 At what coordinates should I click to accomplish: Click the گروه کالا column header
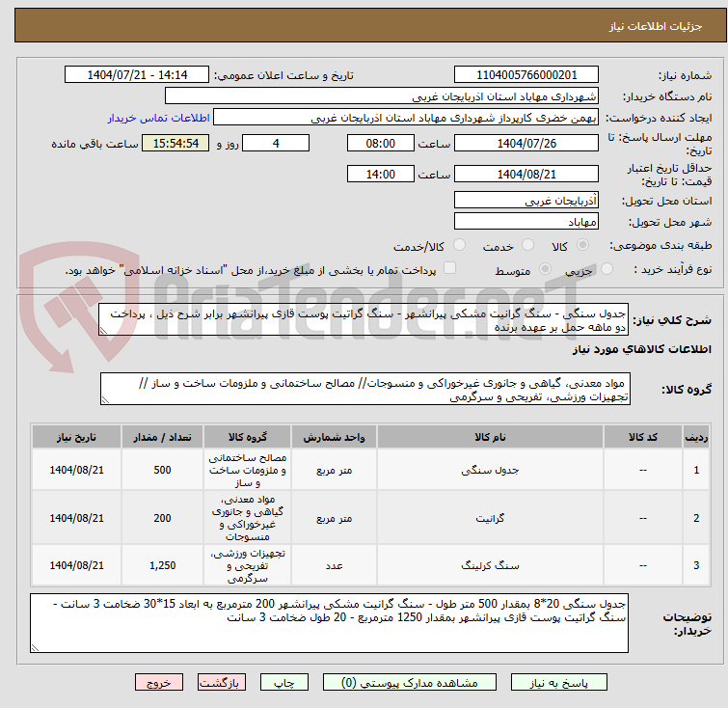pos(248,437)
